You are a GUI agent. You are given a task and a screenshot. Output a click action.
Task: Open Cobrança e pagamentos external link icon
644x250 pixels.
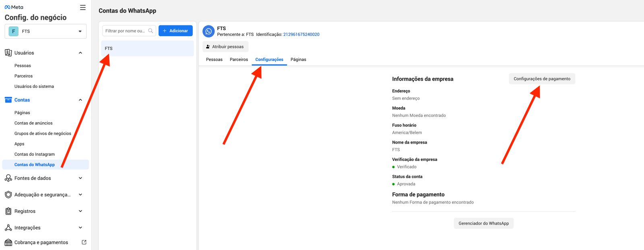pyautogui.click(x=84, y=242)
